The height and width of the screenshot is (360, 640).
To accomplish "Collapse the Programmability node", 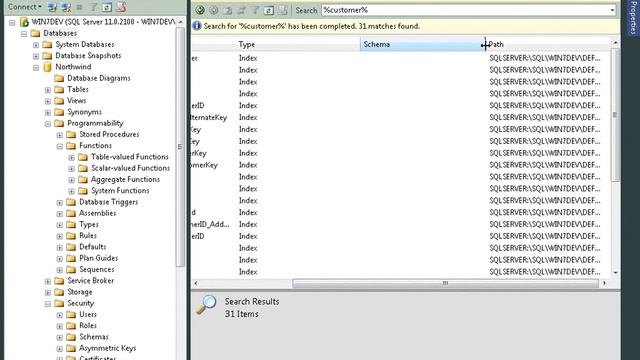I will coord(48,124).
